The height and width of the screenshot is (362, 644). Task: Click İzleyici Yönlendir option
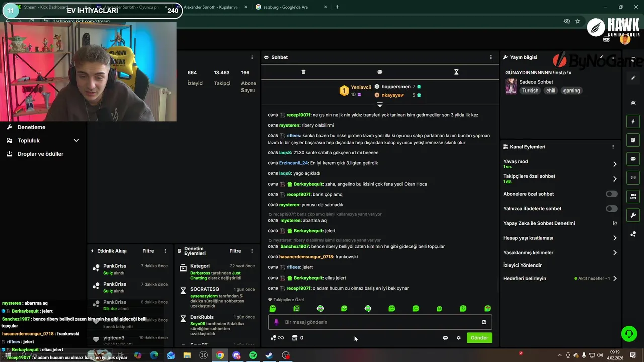[x=522, y=265]
